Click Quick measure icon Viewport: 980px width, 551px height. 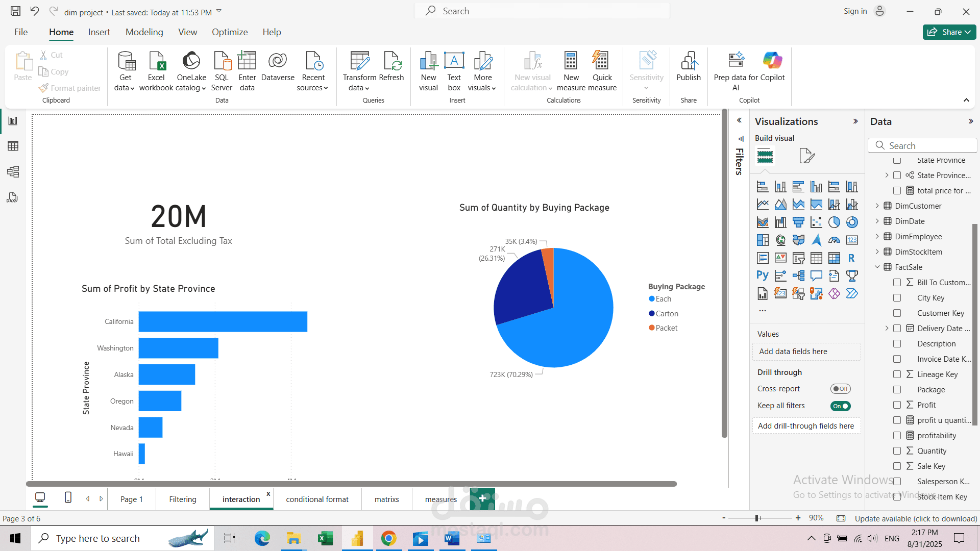(x=601, y=61)
